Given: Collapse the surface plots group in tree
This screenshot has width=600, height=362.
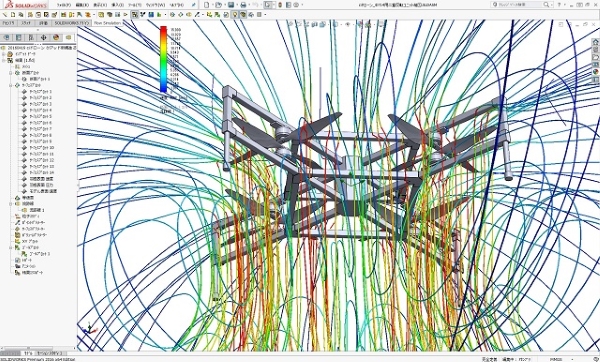Looking at the screenshot, I should click(11, 85).
